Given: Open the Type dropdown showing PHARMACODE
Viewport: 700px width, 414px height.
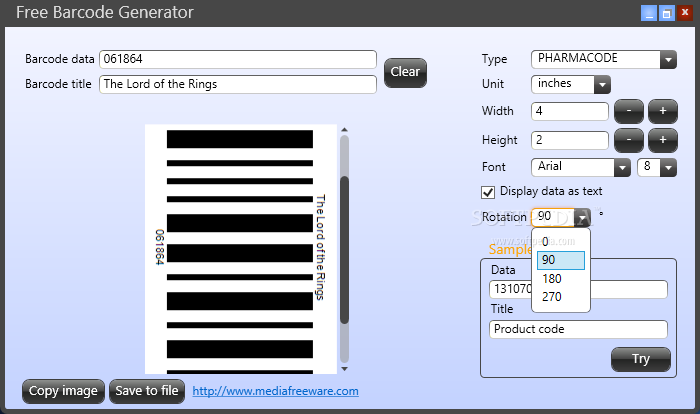Looking at the screenshot, I should pyautogui.click(x=604, y=59).
